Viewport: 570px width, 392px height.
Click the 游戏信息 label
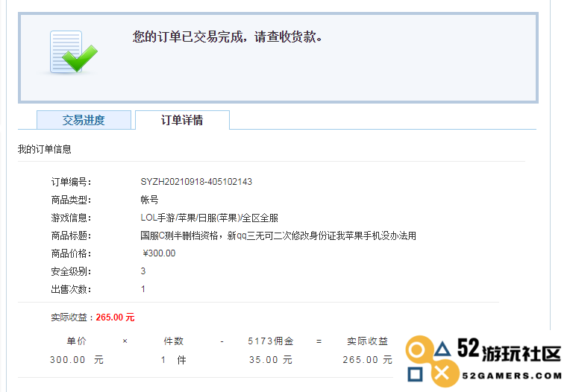click(x=71, y=218)
